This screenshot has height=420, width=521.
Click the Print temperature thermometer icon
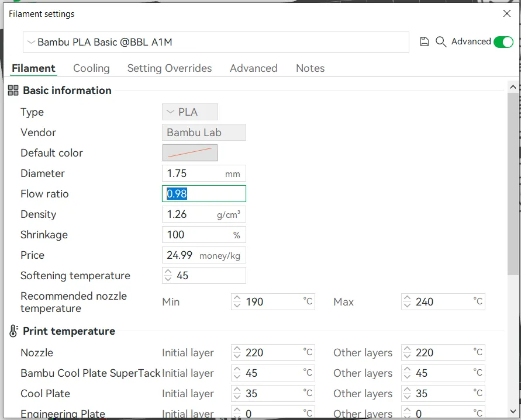pyautogui.click(x=13, y=331)
